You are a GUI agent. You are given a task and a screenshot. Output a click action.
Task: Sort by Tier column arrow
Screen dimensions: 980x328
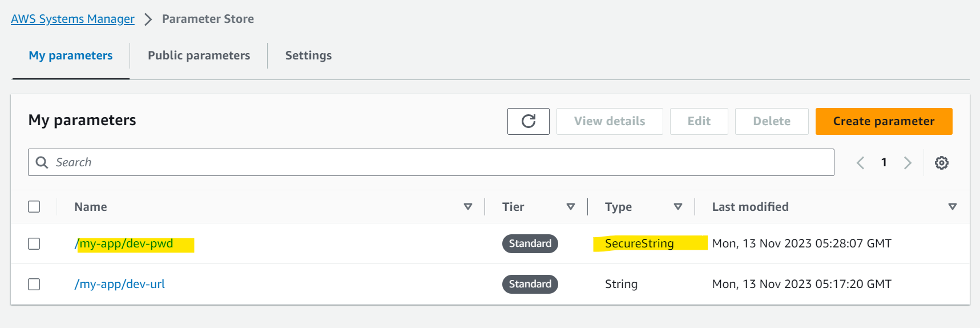[571, 207]
